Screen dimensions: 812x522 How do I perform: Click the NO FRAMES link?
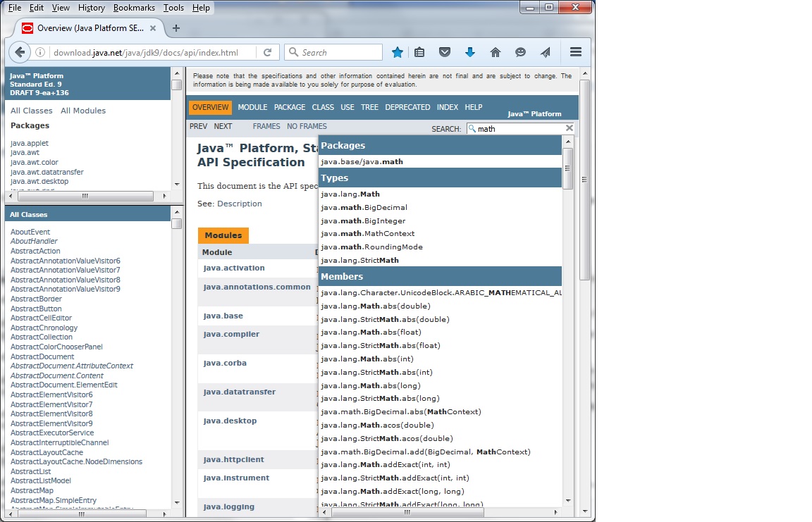pyautogui.click(x=307, y=126)
